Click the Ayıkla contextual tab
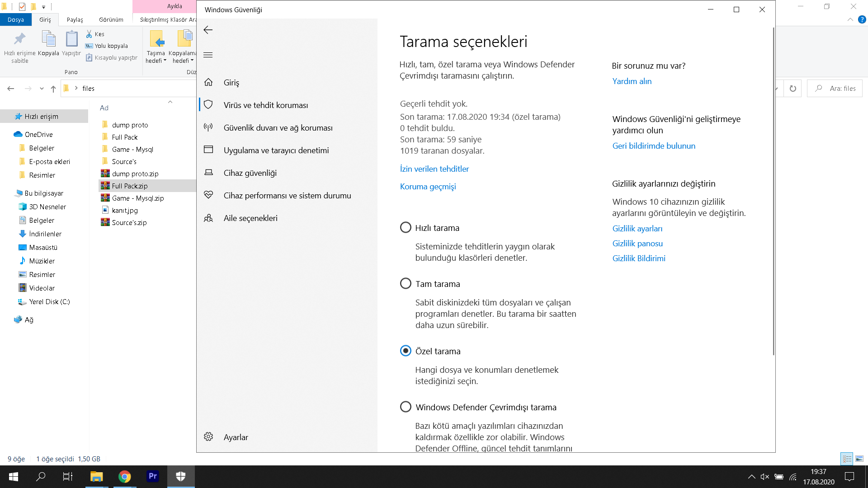This screenshot has height=488, width=868. point(175,6)
